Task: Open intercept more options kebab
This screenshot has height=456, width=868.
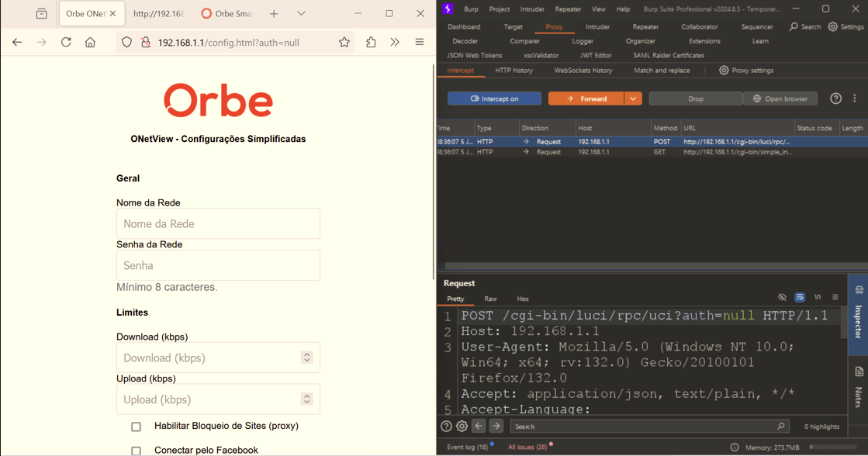Action: point(855,98)
